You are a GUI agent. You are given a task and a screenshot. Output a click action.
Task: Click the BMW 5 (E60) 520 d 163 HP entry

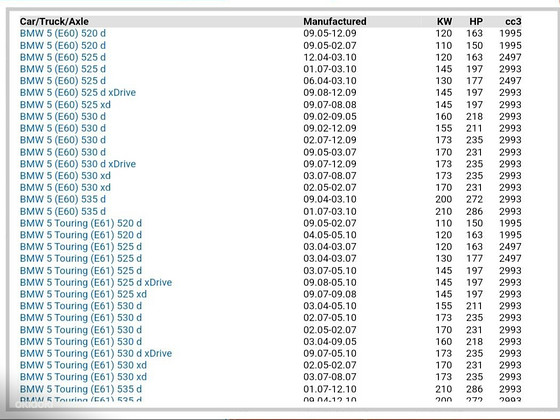[x=63, y=33]
